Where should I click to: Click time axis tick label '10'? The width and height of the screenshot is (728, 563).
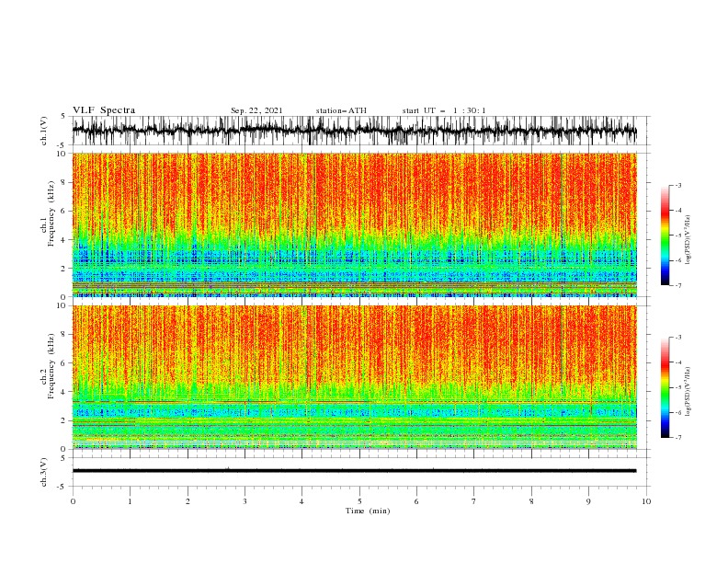646,501
